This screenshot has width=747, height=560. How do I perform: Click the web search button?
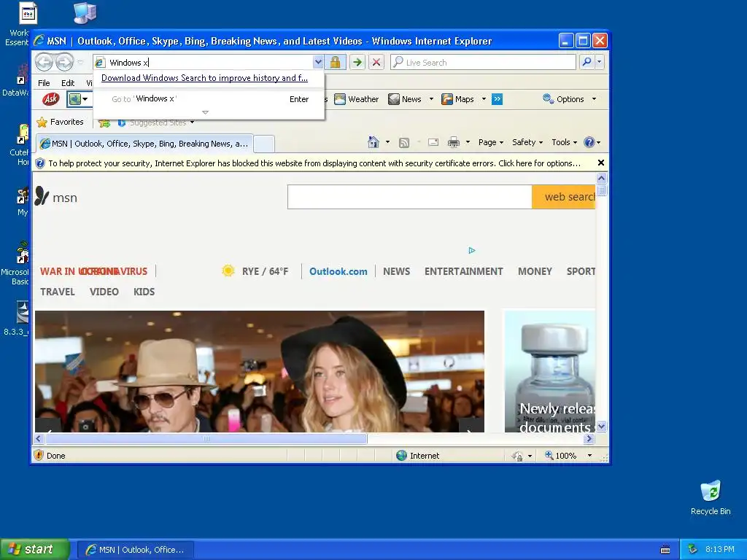point(564,197)
